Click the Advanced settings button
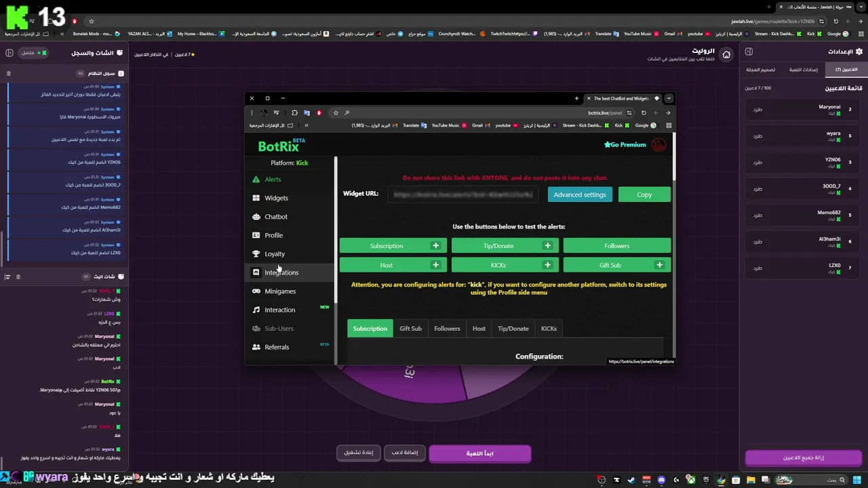Viewport: 868px width, 488px height. pos(580,195)
